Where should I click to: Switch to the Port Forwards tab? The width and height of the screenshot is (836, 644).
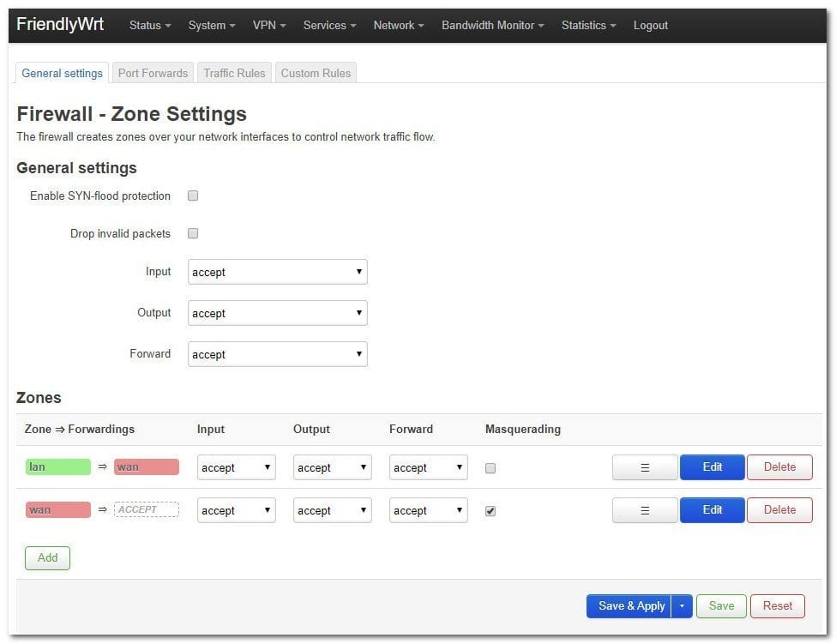coord(153,73)
